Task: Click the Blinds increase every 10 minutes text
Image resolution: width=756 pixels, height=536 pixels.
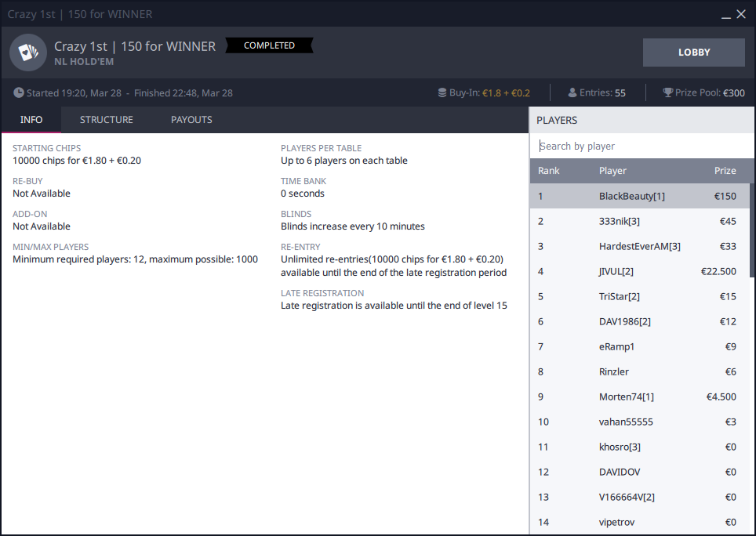Action: tap(352, 226)
